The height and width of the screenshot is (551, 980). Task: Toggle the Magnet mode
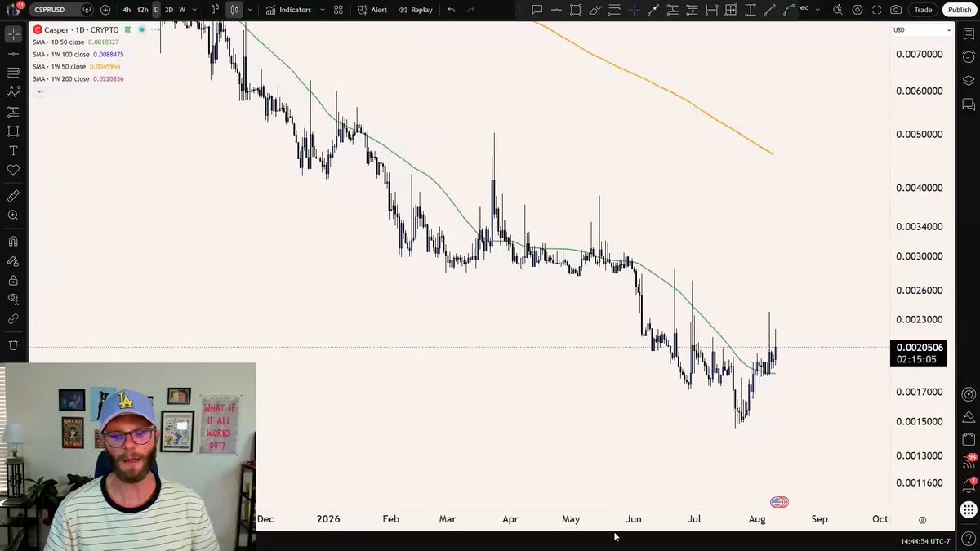click(x=13, y=242)
